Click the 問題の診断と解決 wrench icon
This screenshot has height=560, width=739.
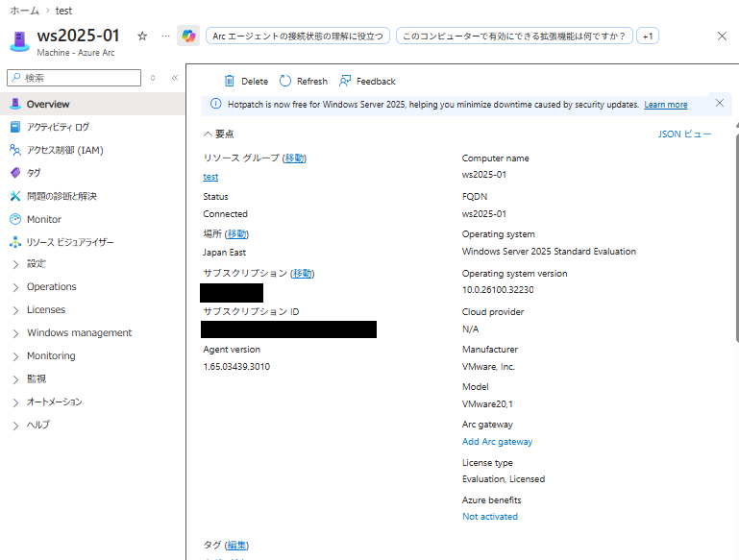click(15, 196)
